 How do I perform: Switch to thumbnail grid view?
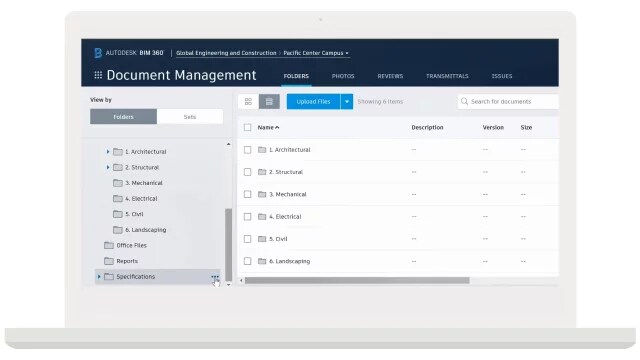coord(248,102)
